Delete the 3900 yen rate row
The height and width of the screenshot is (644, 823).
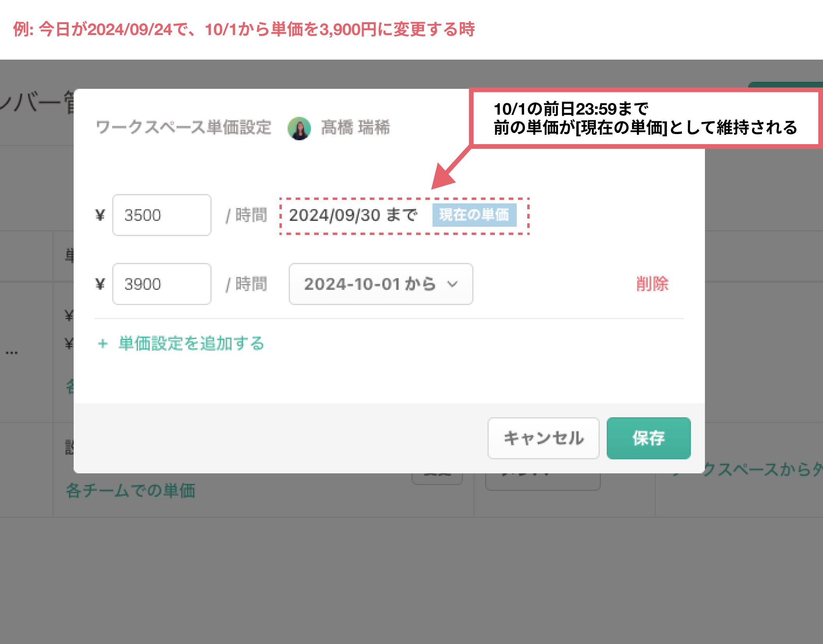click(x=652, y=284)
